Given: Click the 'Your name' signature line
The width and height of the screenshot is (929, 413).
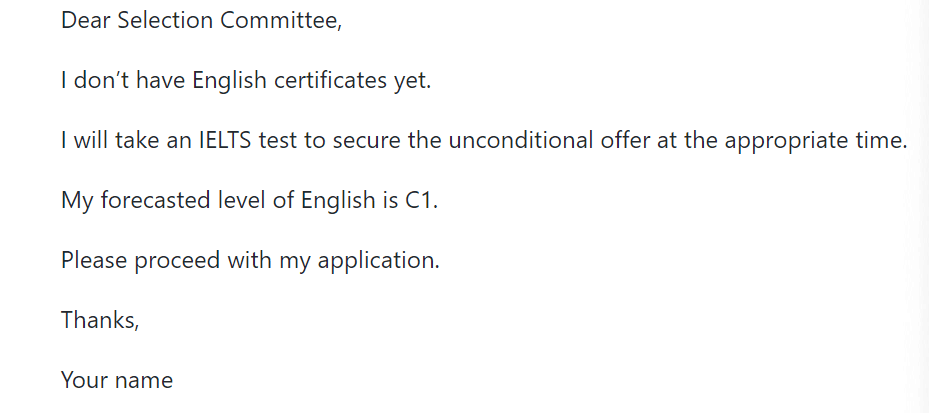Looking at the screenshot, I should pos(117,381).
